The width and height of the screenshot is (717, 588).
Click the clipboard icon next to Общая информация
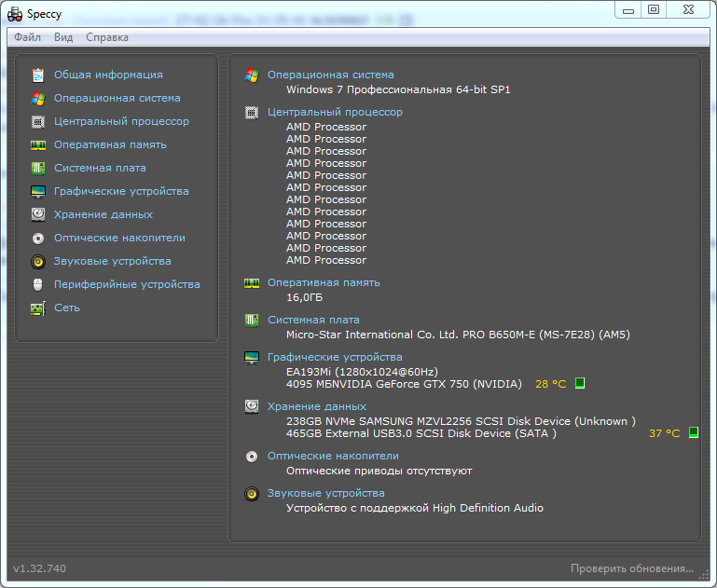point(38,75)
